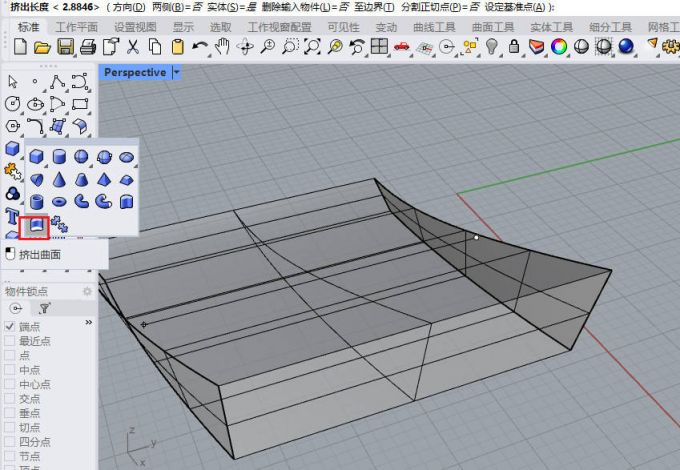
Task: Switch to the 标准 toolbar tab
Action: tap(29, 27)
